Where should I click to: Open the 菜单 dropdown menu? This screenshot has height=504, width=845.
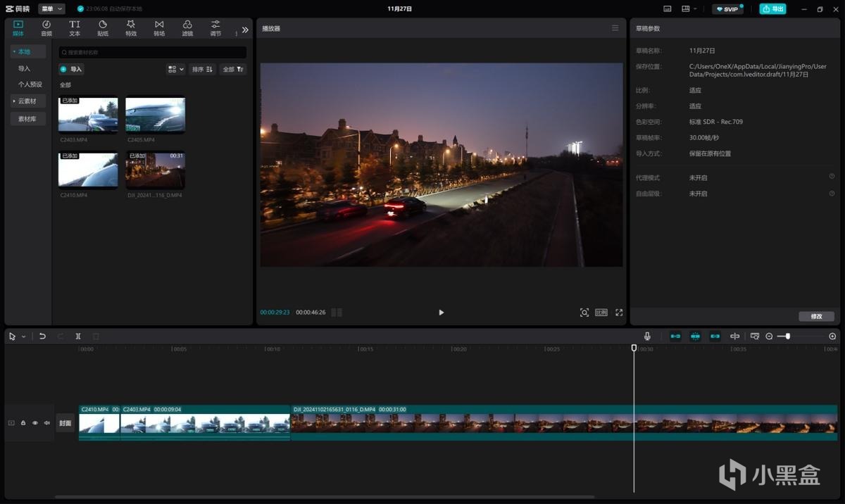tap(51, 9)
